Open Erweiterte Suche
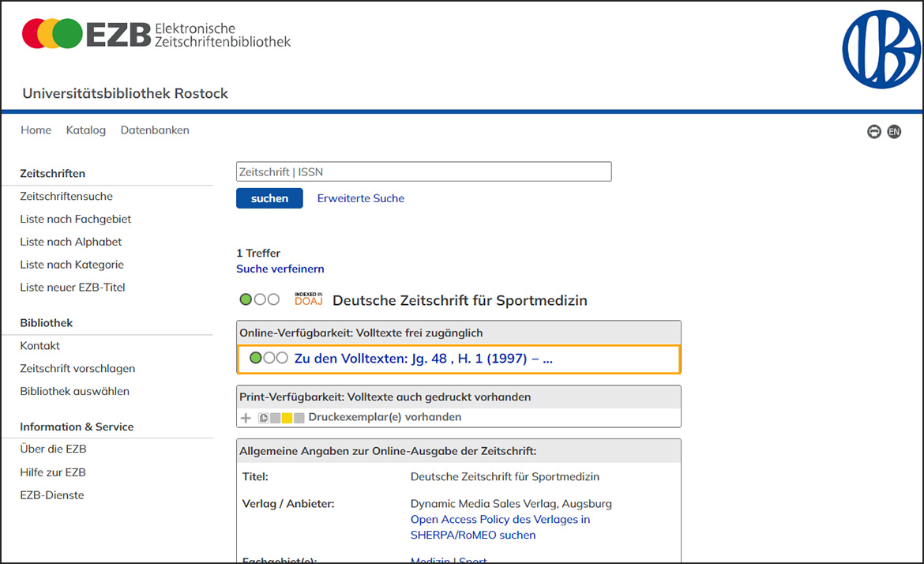 (361, 198)
